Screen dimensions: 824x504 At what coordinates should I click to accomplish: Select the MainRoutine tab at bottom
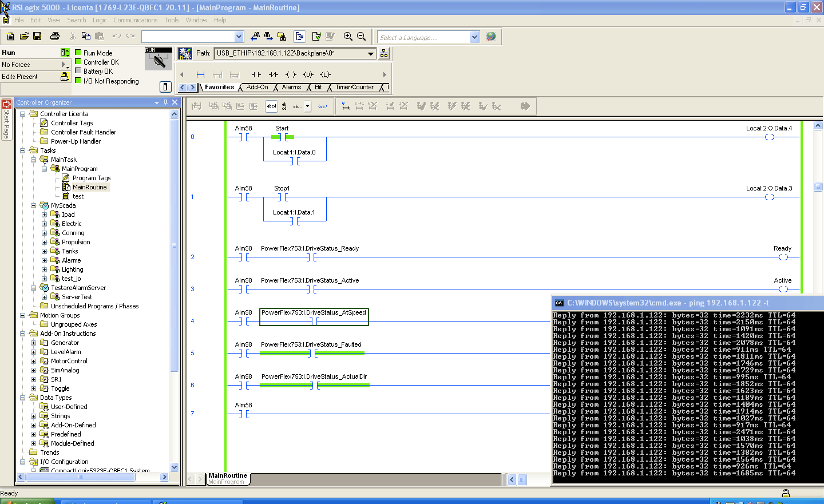pos(228,478)
